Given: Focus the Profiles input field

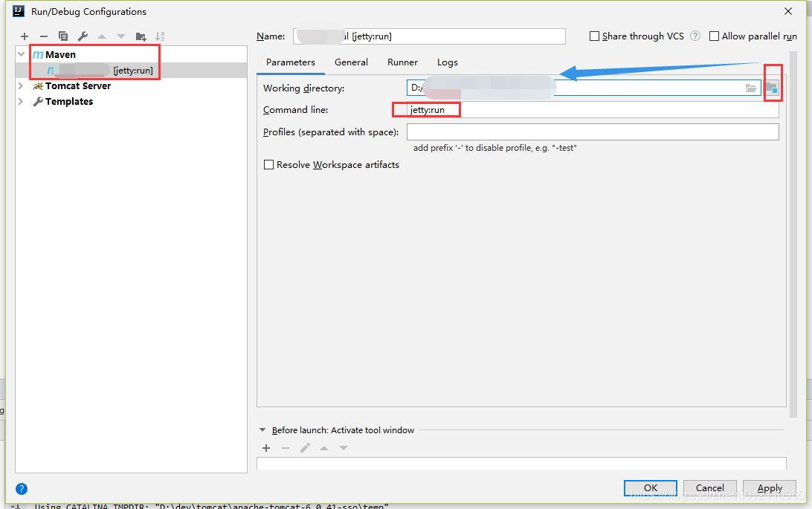Looking at the screenshot, I should coord(593,132).
